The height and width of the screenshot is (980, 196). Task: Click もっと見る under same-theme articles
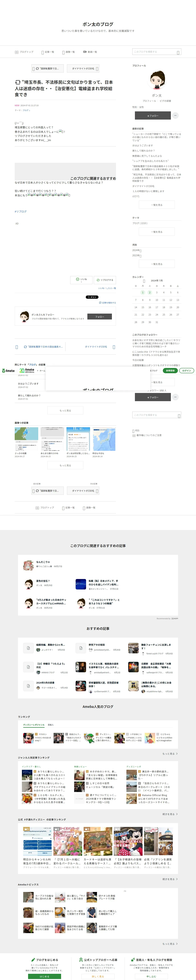point(65,410)
